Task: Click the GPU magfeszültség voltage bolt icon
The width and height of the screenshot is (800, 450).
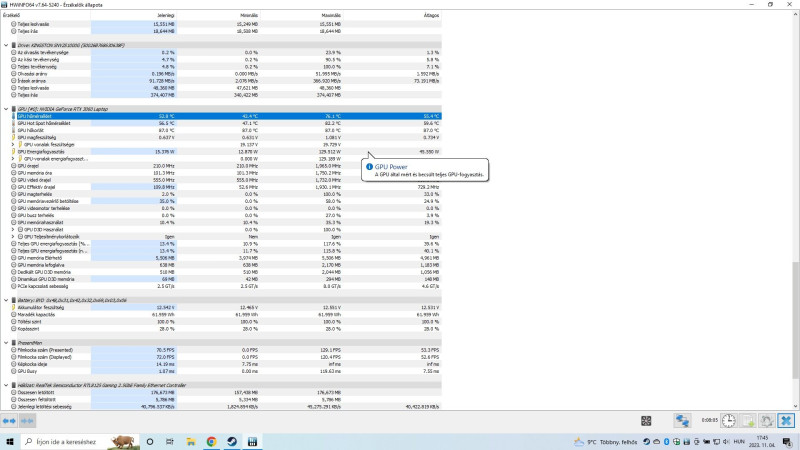Action: (x=14, y=138)
